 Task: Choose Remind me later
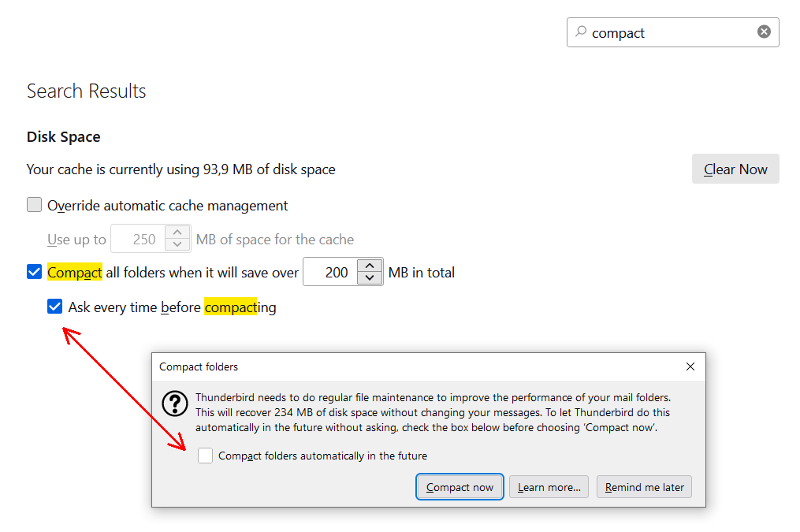click(644, 487)
